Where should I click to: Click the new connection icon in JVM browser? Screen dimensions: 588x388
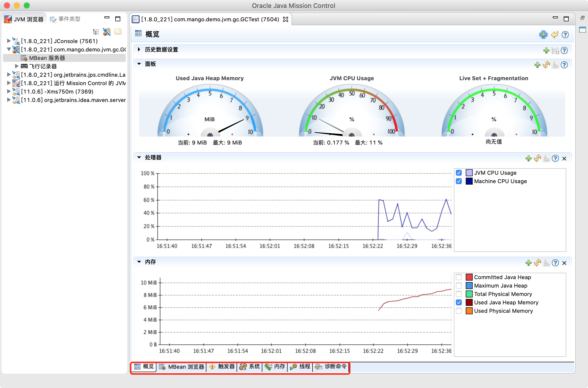[x=107, y=32]
